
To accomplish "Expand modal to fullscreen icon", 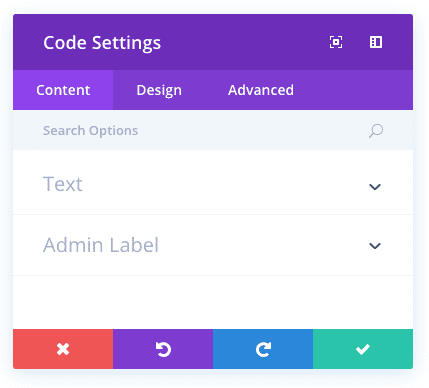I will pos(336,42).
